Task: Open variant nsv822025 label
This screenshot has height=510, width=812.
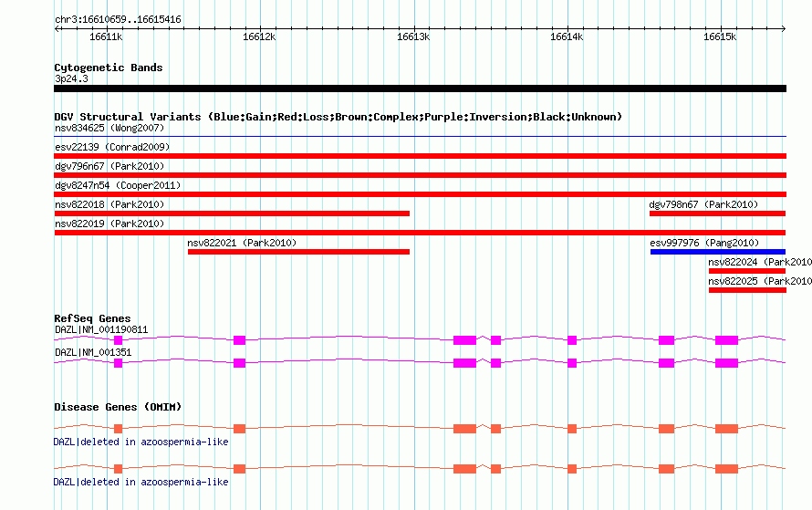Action: pos(760,281)
